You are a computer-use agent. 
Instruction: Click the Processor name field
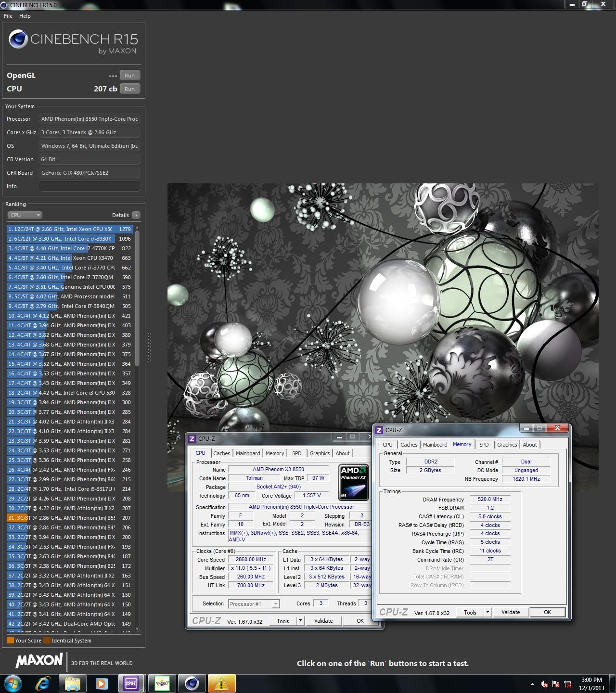[x=90, y=119]
